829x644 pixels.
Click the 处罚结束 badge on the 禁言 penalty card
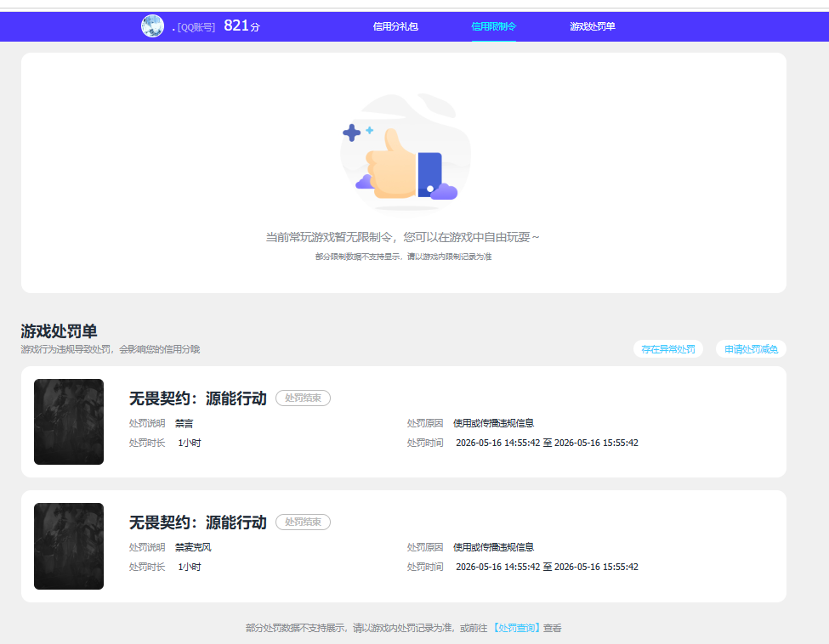click(303, 398)
